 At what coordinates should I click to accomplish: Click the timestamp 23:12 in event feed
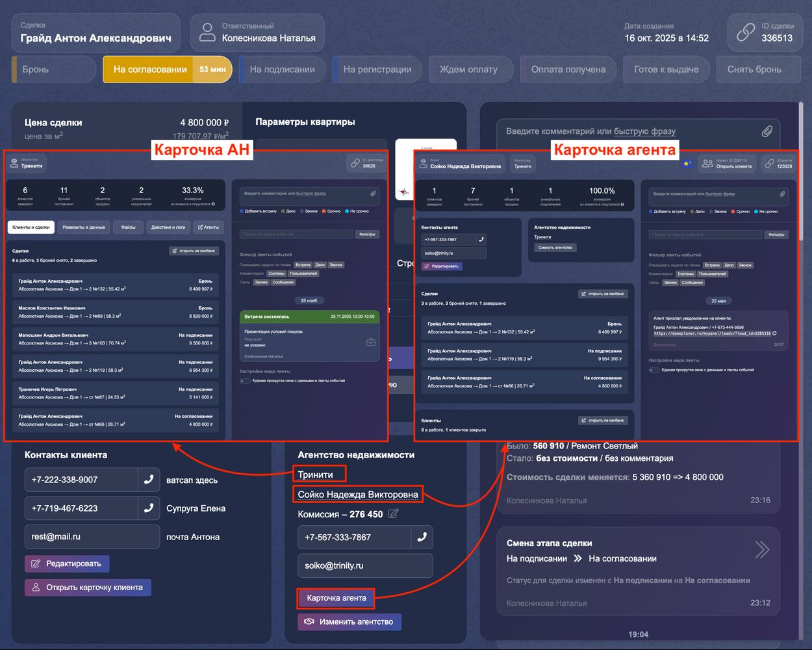pos(760,603)
